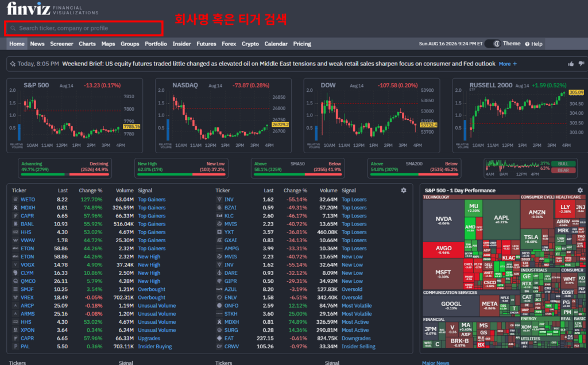Click the icon beside INV Top Losers row
The width and height of the screenshot is (588, 365).
(219, 199)
